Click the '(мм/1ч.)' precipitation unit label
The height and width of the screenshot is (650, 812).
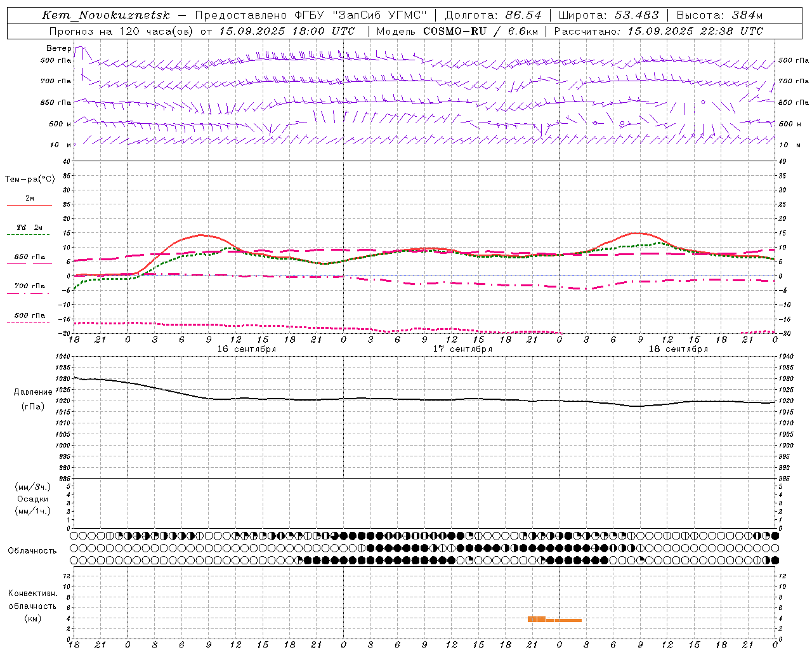point(32,511)
